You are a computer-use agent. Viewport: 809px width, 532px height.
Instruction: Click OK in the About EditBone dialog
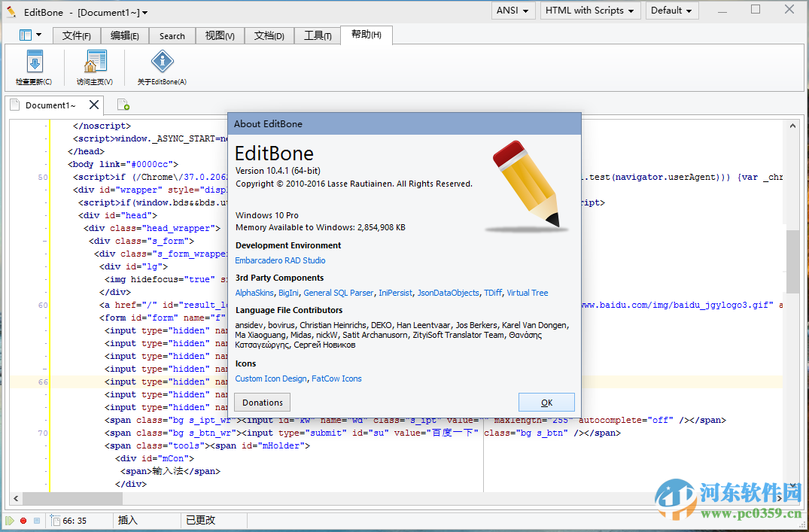pos(546,402)
